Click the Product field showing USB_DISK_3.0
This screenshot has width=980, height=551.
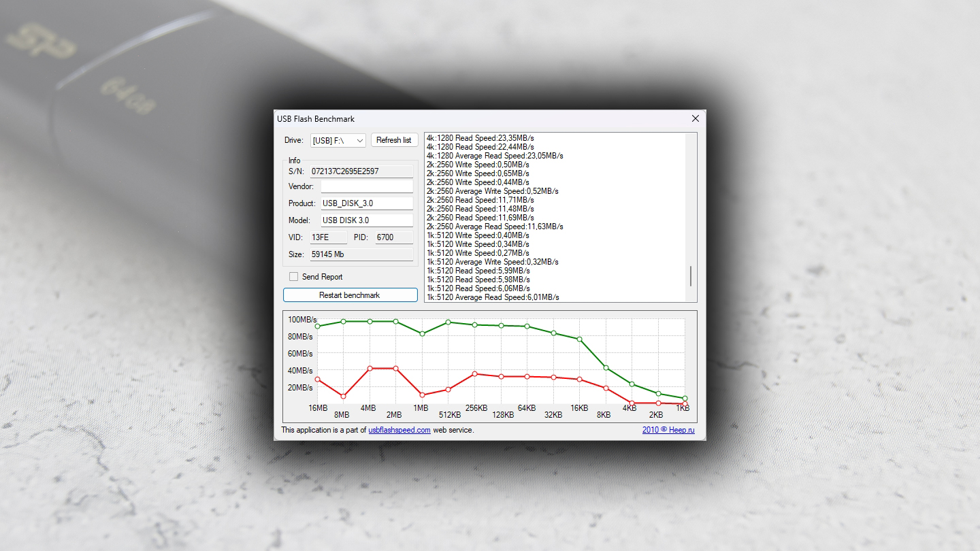click(x=367, y=203)
